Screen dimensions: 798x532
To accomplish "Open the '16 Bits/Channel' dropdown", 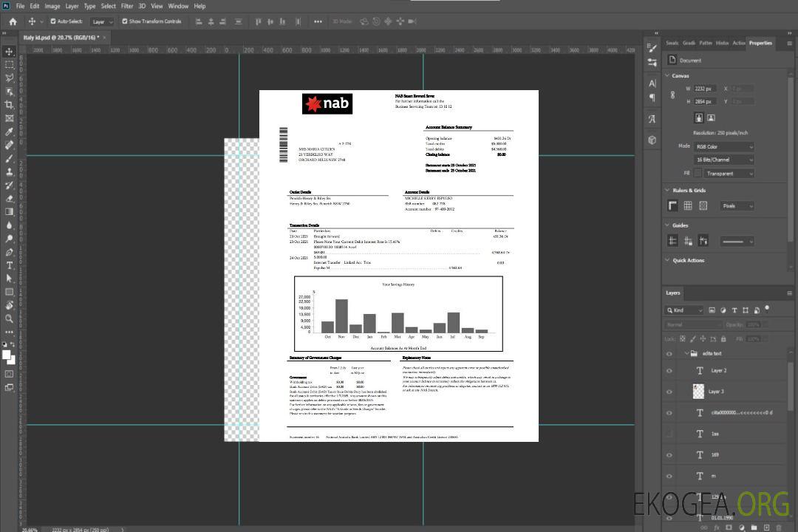I will 723,160.
